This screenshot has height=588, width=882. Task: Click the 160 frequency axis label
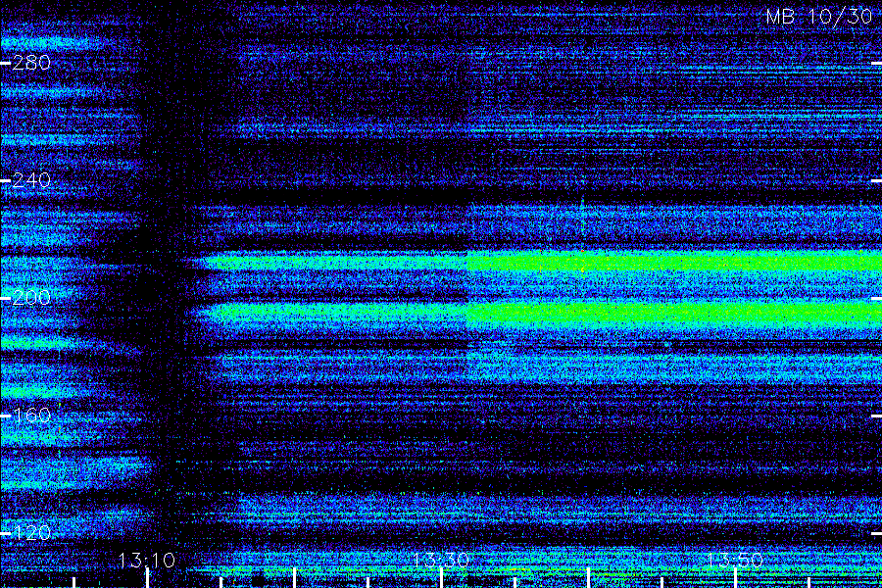click(31, 416)
